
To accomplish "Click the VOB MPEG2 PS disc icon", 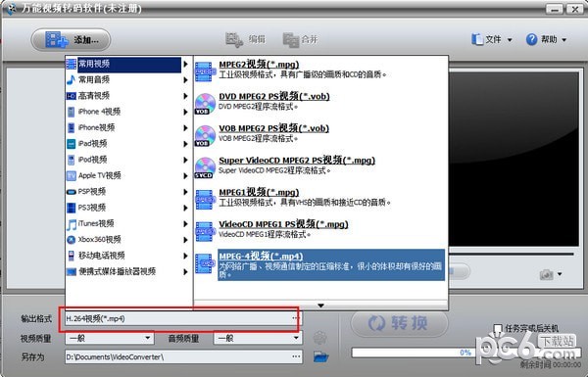I will pyautogui.click(x=205, y=135).
